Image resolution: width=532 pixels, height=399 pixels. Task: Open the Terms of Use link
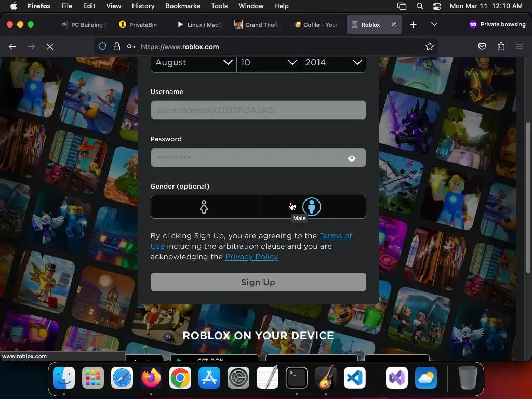(x=336, y=236)
